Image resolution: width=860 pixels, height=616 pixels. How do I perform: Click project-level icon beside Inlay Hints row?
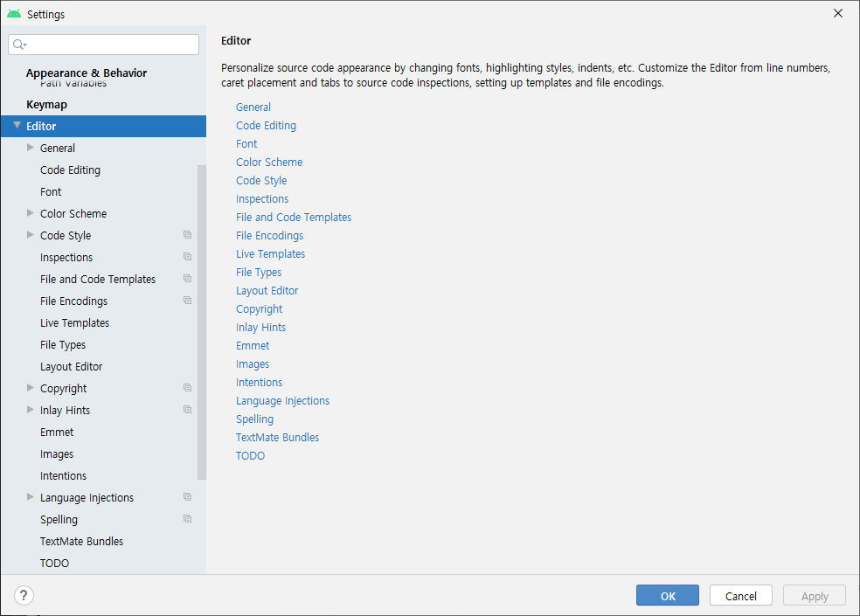[x=188, y=410]
